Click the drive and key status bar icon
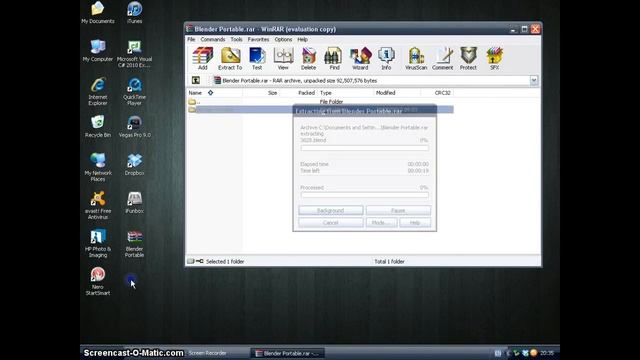Screen dimensions: 640x360 pos(195,261)
